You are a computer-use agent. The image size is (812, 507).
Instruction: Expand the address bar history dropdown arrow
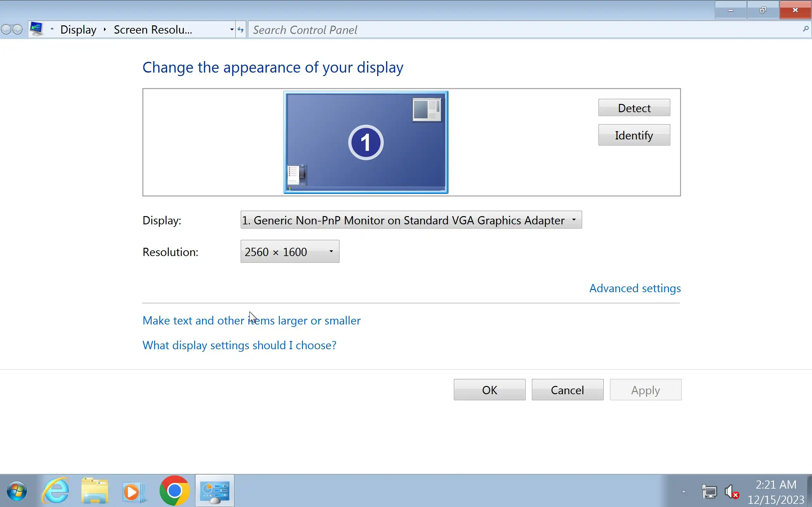232,29
